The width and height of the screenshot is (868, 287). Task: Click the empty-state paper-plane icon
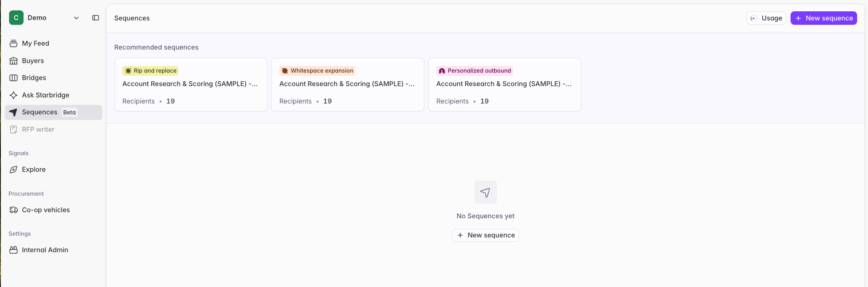[x=486, y=192]
